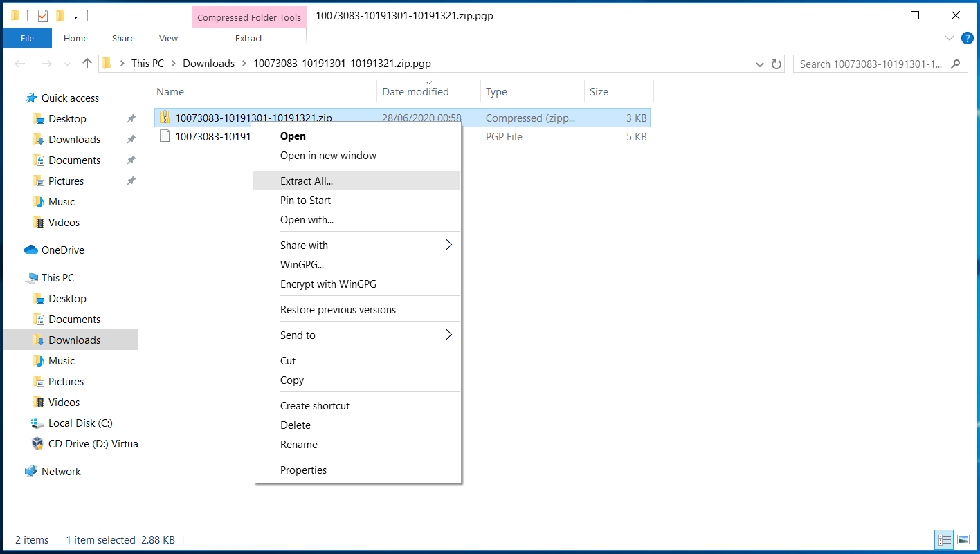This screenshot has height=554, width=980.
Task: Switch to details view button
Action: [x=943, y=539]
